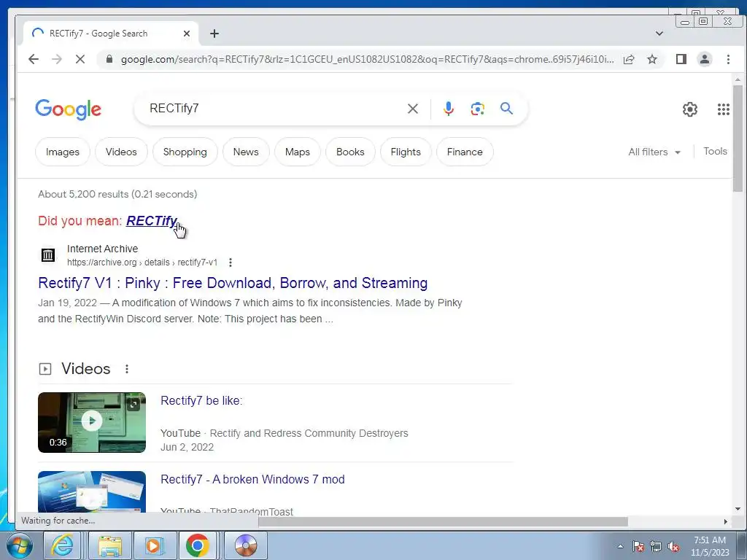The image size is (747, 560).
Task: Show hidden tray icons arrow
Action: [620, 546]
